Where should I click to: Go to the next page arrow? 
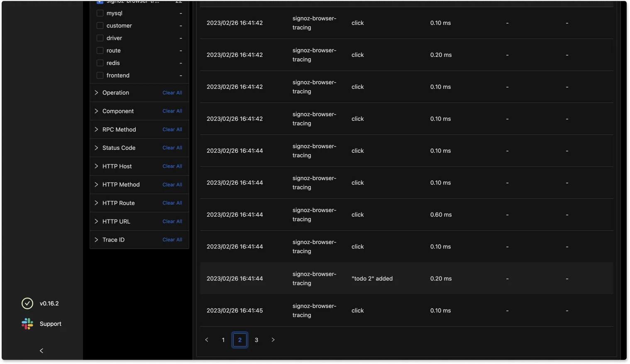click(x=273, y=340)
